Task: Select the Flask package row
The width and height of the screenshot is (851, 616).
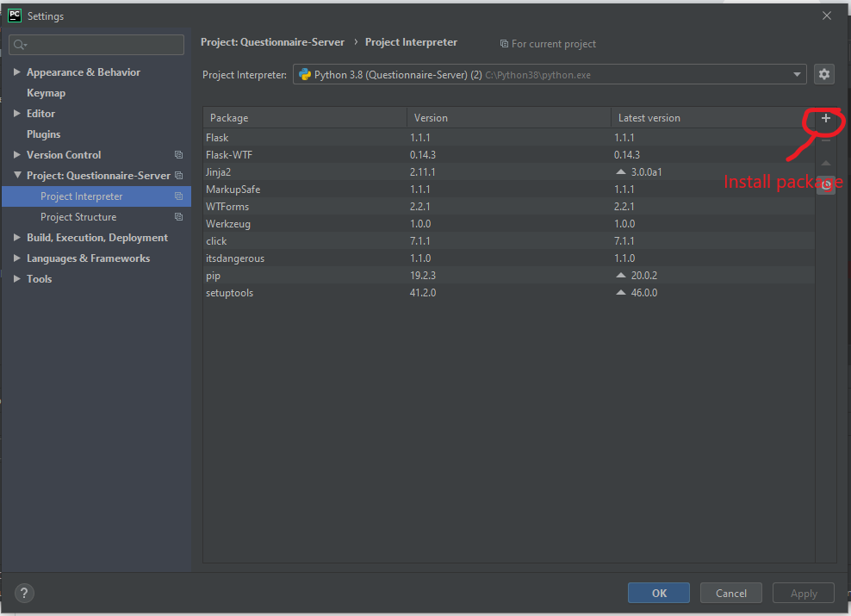Action: [508, 137]
